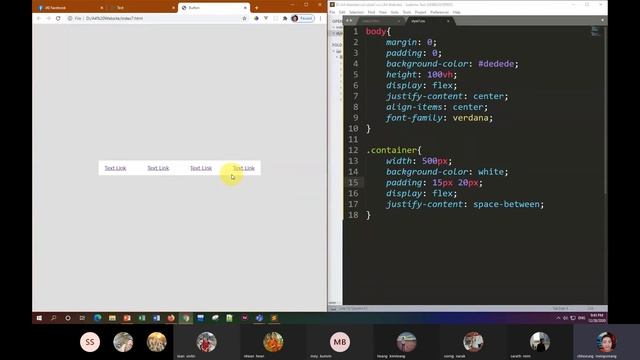Click the second Text Link in the page
Image resolution: width=640 pixels, height=360 pixels.
click(158, 168)
